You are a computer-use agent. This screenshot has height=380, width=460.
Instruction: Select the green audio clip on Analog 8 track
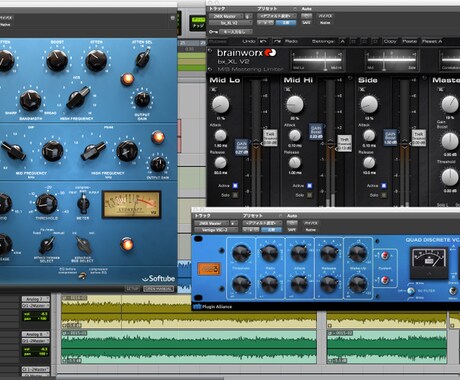(189, 347)
